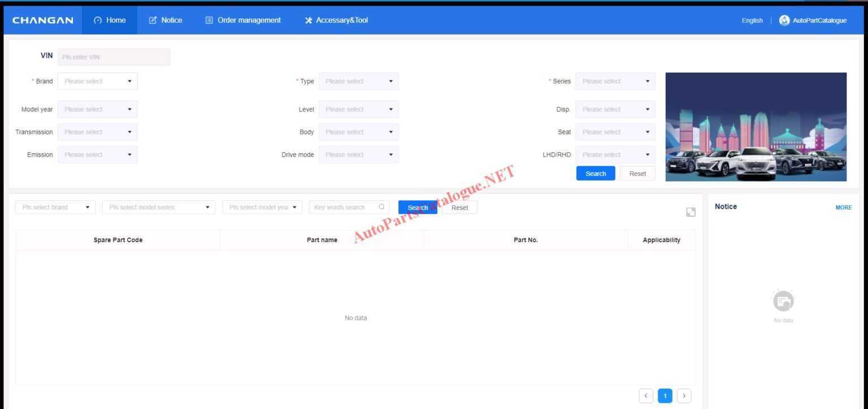868x409 pixels.
Task: Click the No data icon in Notice panel
Action: tap(783, 300)
